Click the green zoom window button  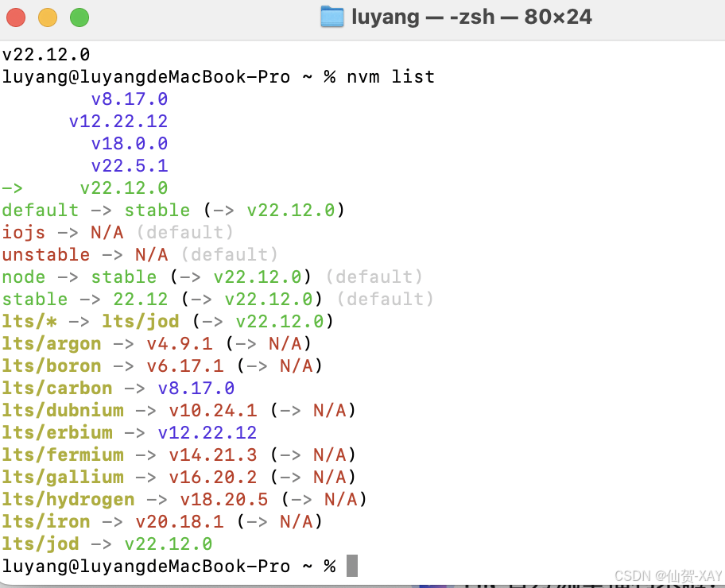(x=79, y=17)
